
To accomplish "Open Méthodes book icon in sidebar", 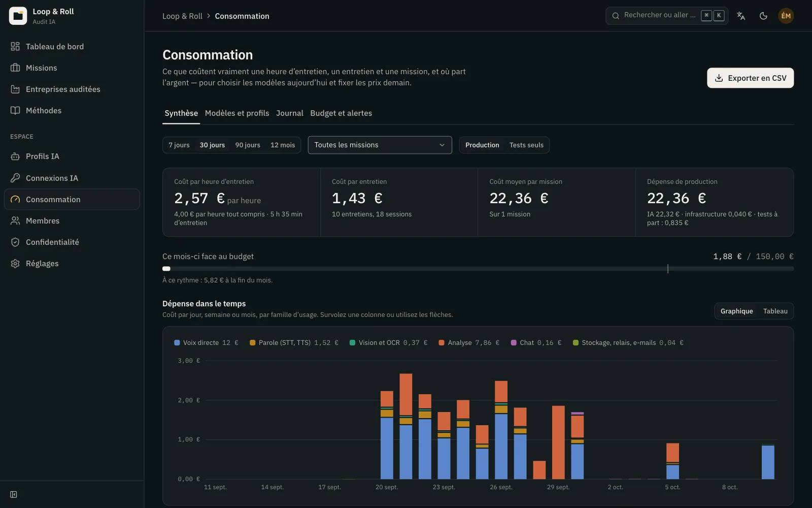I will tap(15, 110).
